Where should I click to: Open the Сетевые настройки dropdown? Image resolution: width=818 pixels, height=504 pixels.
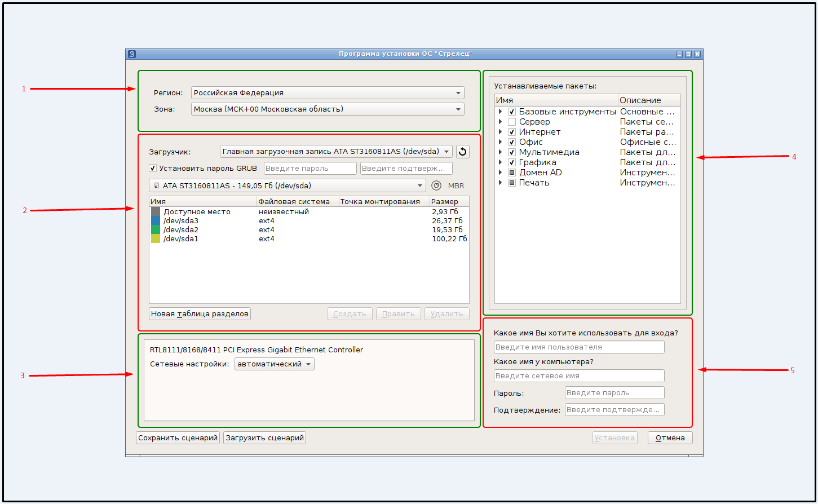coord(275,364)
